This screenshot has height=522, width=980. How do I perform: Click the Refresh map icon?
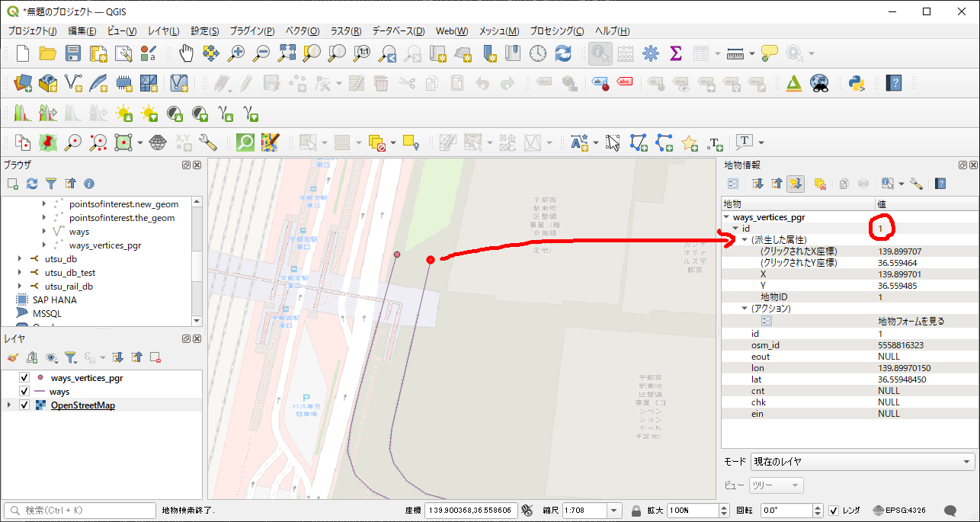pos(563,53)
